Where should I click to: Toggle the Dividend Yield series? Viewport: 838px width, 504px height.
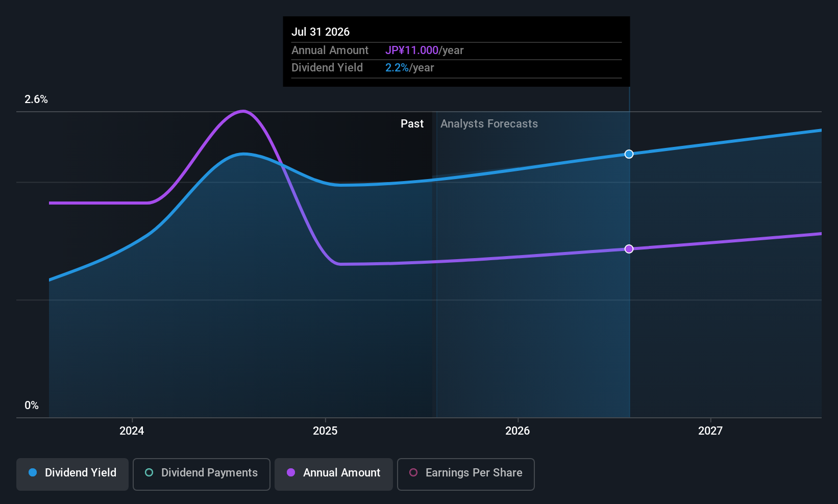[x=72, y=474]
